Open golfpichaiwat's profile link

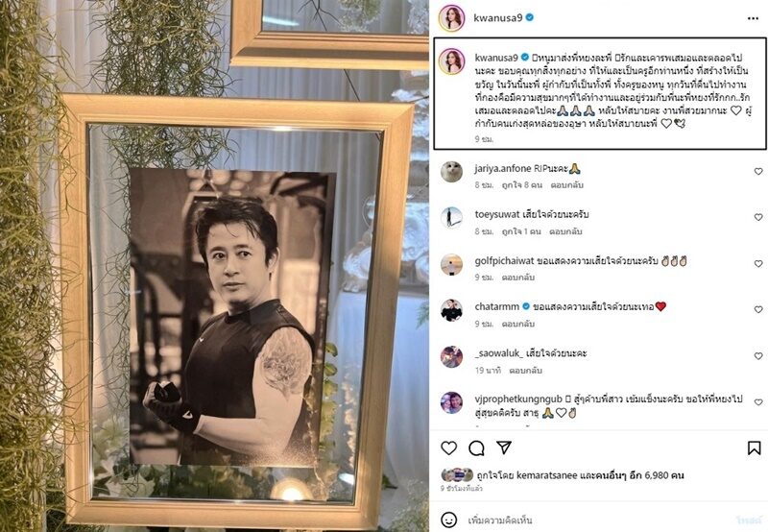(504, 260)
